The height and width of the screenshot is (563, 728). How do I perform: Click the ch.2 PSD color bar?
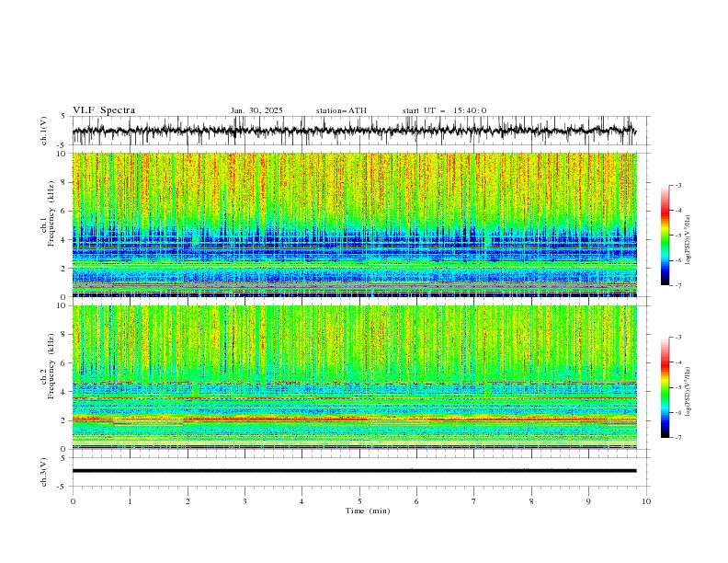(x=665, y=387)
